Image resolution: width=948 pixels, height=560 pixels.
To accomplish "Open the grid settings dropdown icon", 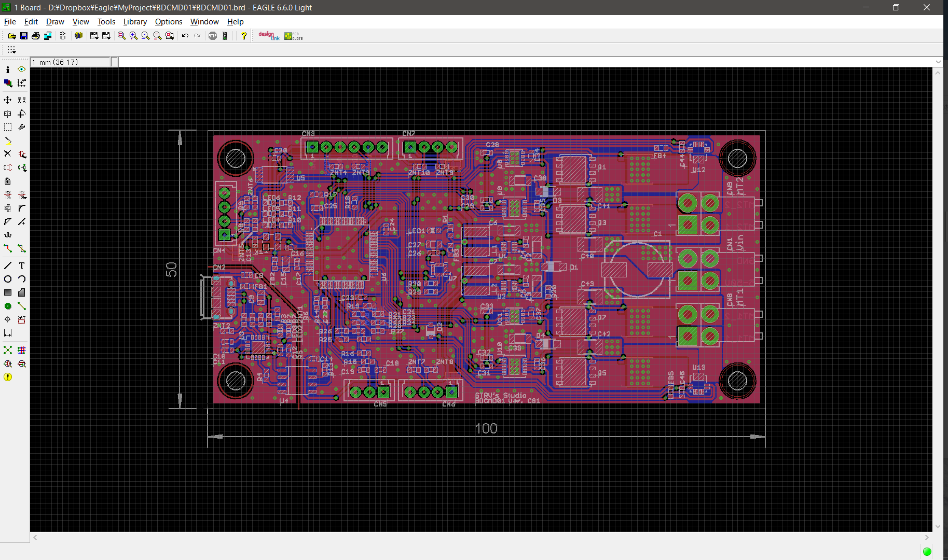I will 12,50.
